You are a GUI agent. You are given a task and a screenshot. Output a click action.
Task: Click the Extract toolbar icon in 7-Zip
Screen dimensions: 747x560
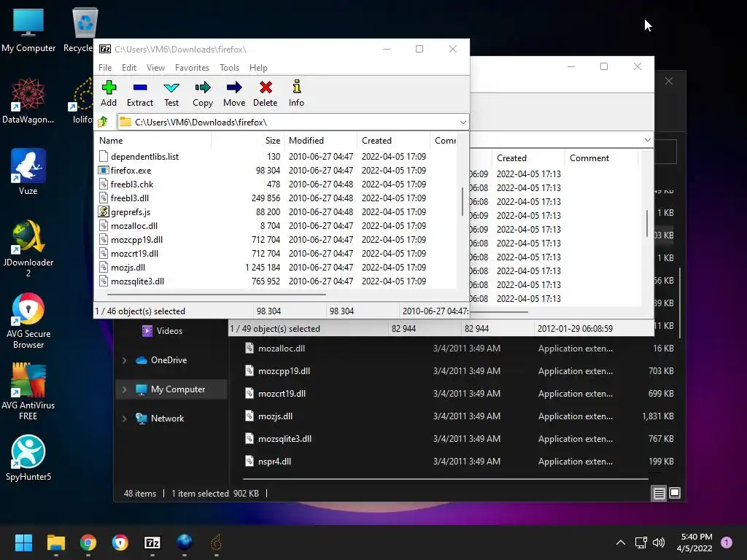[140, 93]
